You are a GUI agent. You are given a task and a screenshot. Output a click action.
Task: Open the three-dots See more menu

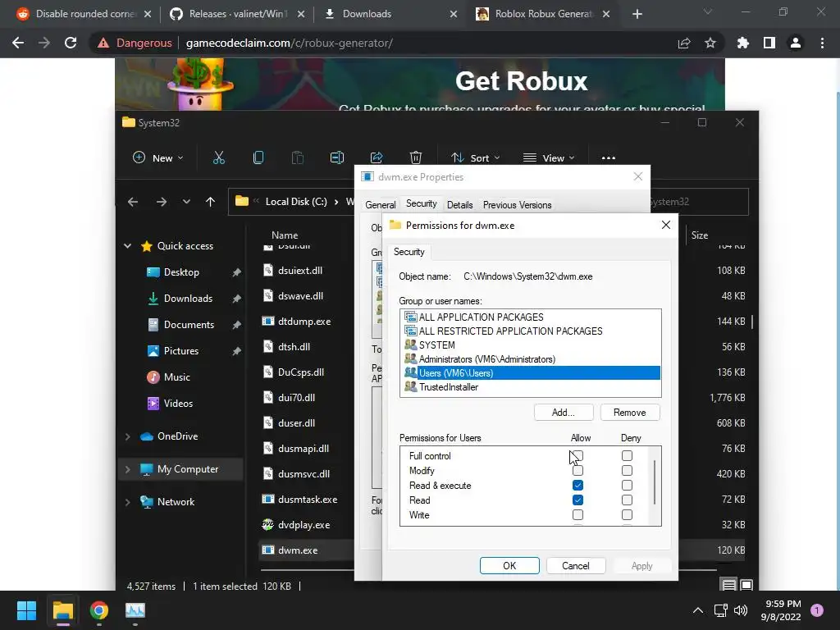(x=609, y=158)
